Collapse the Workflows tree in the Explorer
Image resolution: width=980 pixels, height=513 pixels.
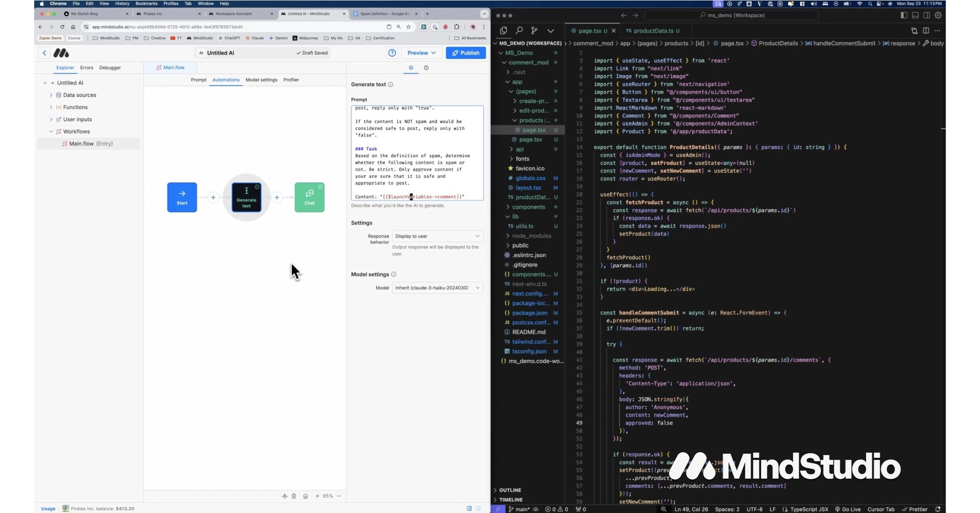51,131
